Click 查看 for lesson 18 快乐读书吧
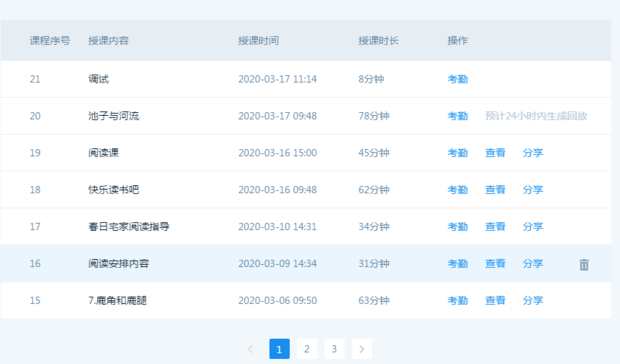The width and height of the screenshot is (620, 364). click(495, 190)
